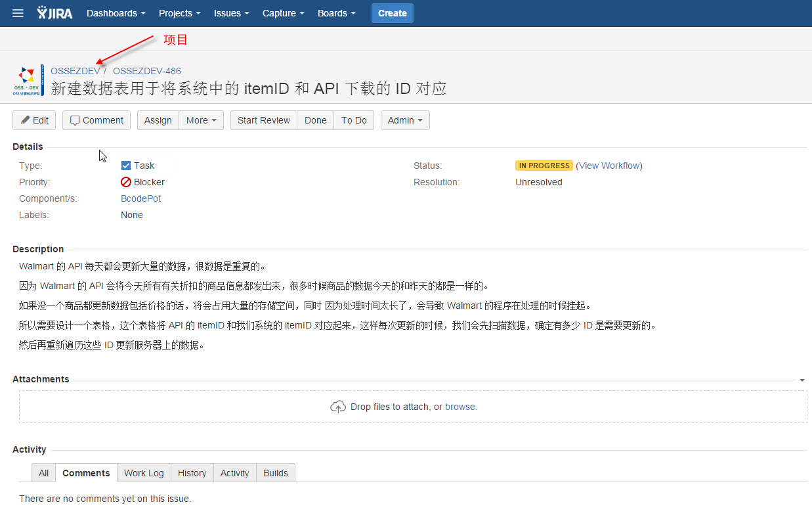The height and width of the screenshot is (519, 812).
Task: Click the Edit issue button
Action: [34, 120]
